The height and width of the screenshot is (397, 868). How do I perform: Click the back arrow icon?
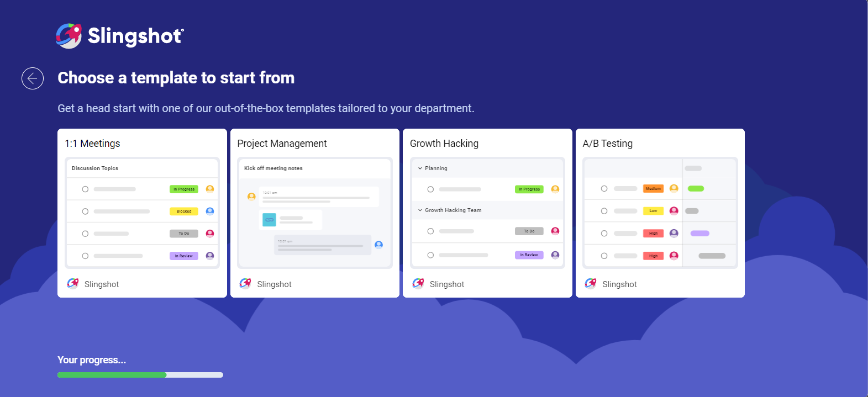click(33, 78)
